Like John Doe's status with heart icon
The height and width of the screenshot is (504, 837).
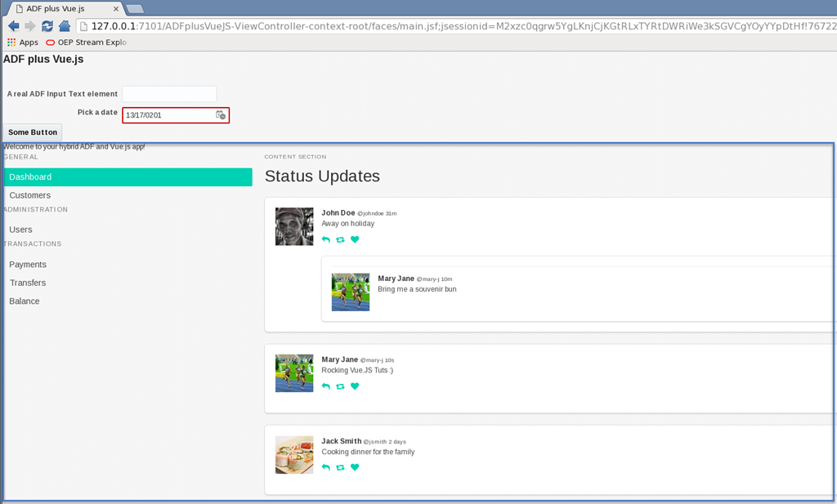coord(355,239)
